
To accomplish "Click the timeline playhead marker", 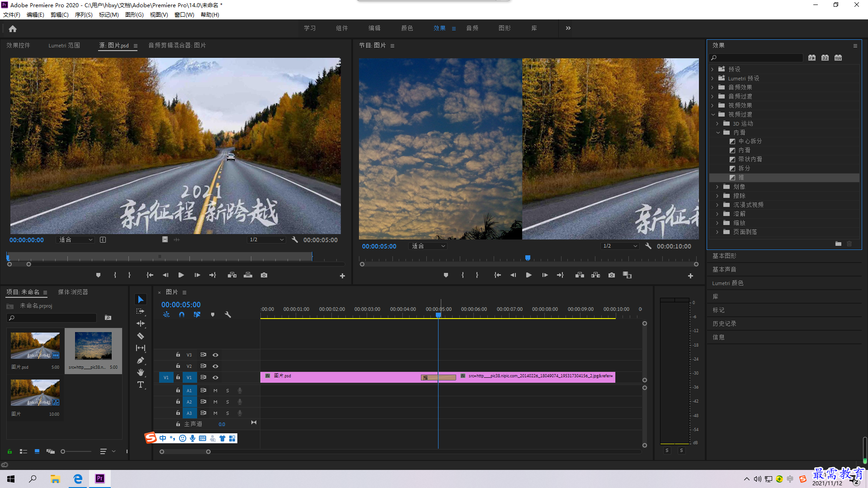I will pyautogui.click(x=439, y=315).
